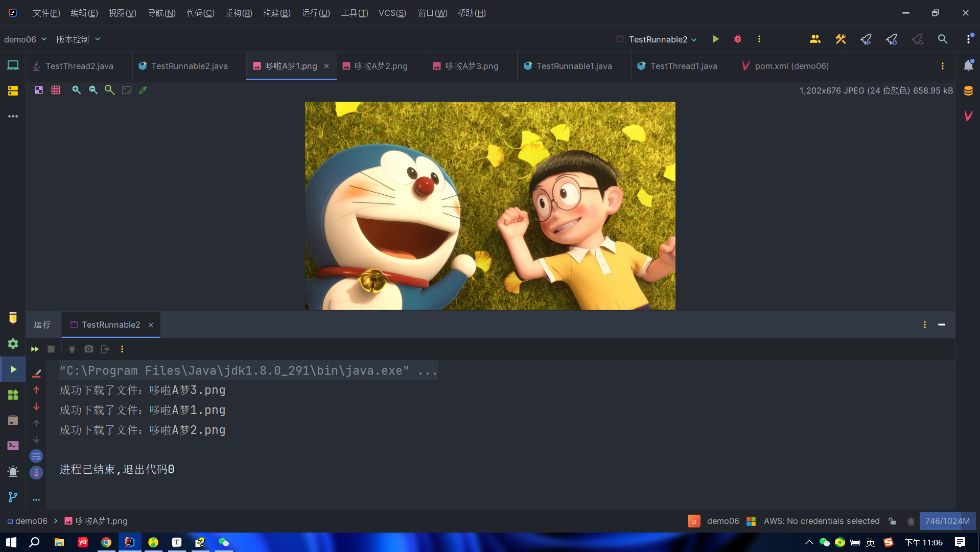The width and height of the screenshot is (980, 552).
Task: Clear console output with eraser icon
Action: (x=36, y=374)
